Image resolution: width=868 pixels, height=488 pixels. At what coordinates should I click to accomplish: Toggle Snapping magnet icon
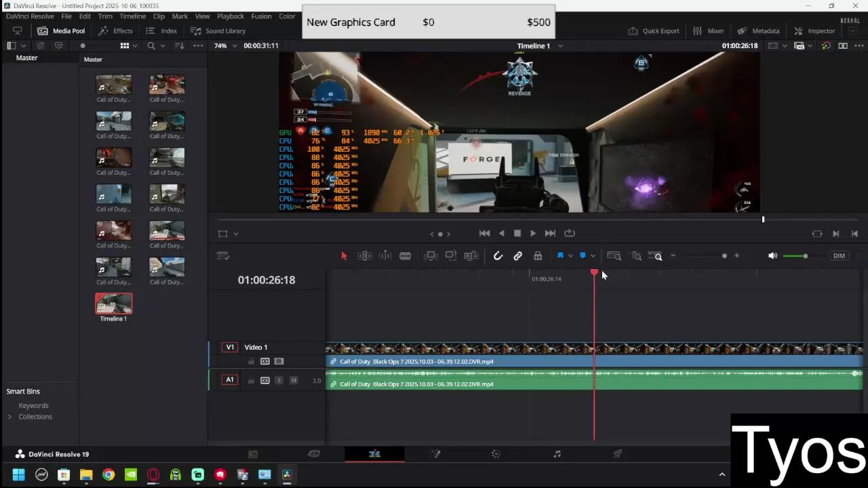[x=498, y=256]
